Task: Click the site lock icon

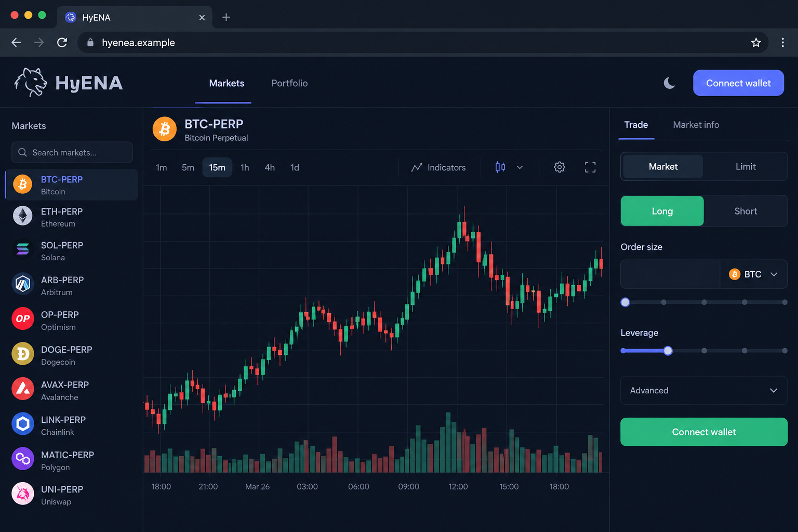Action: click(x=90, y=43)
